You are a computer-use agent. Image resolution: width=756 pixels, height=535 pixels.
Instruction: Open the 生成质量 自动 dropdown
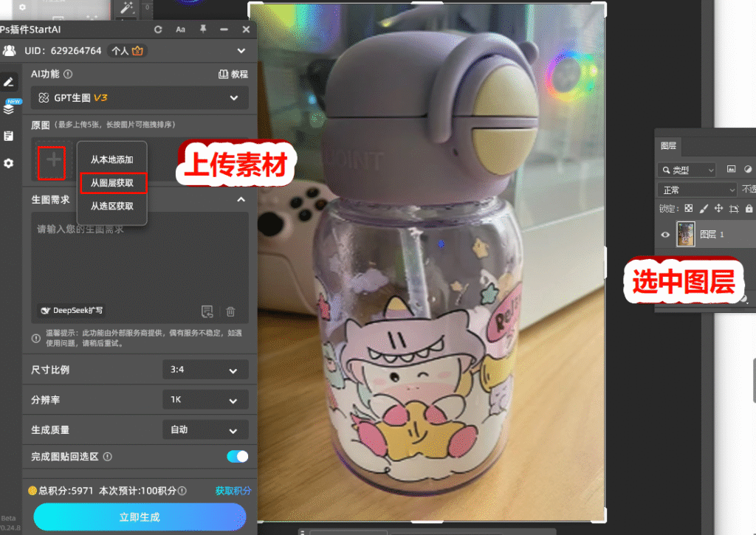[205, 429]
